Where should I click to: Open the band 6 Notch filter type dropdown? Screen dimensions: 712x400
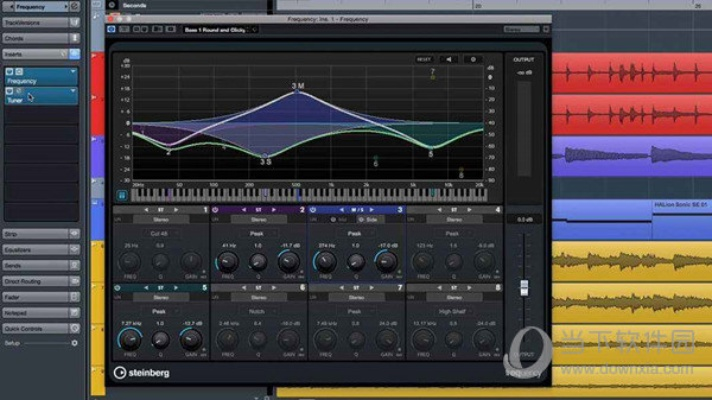click(x=257, y=311)
